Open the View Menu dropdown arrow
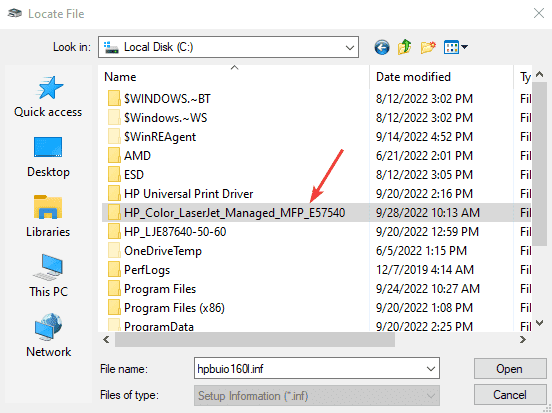Image resolution: width=552 pixels, height=413 pixels. [x=464, y=47]
